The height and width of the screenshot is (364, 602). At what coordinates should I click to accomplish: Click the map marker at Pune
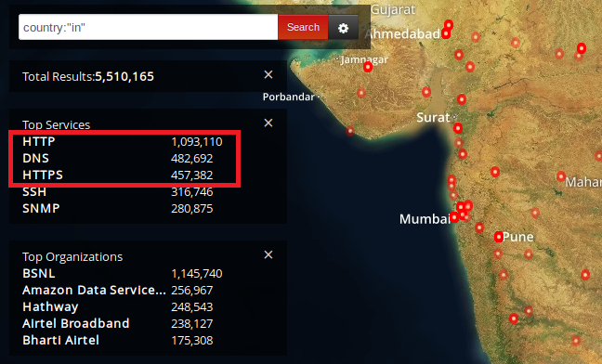(498, 237)
